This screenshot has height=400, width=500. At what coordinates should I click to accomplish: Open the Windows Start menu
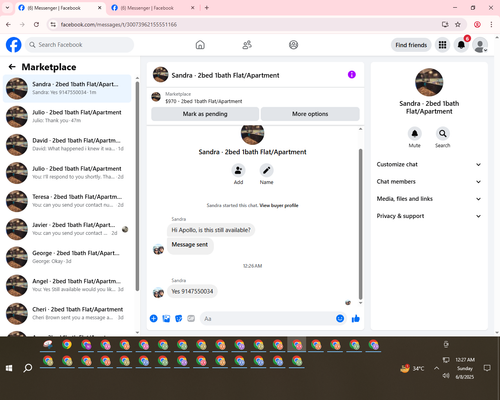(9, 368)
